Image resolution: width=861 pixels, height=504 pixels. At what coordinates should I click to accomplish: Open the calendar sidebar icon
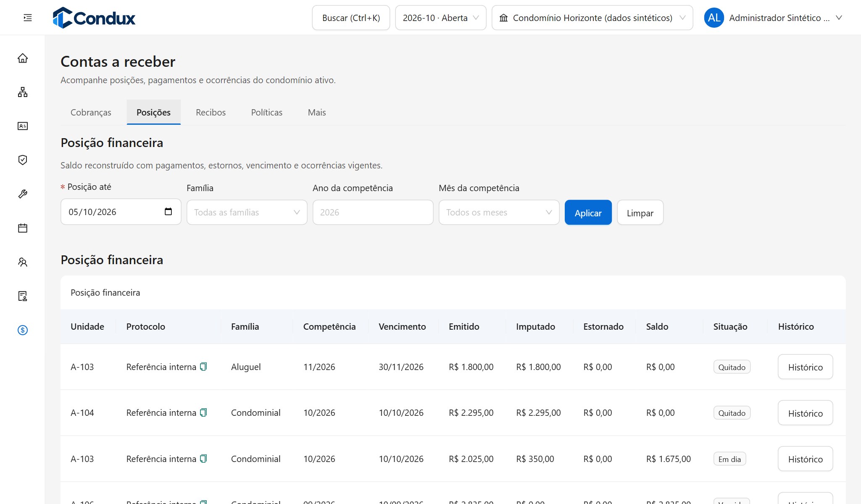[23, 228]
